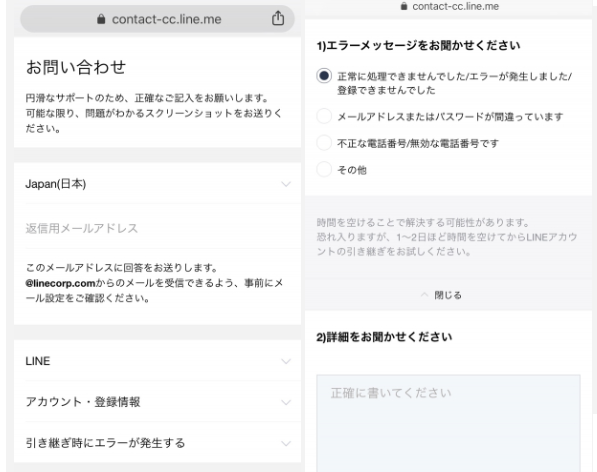This screenshot has width=597, height=472.
Task: Select the その他 radio option
Action: [324, 169]
